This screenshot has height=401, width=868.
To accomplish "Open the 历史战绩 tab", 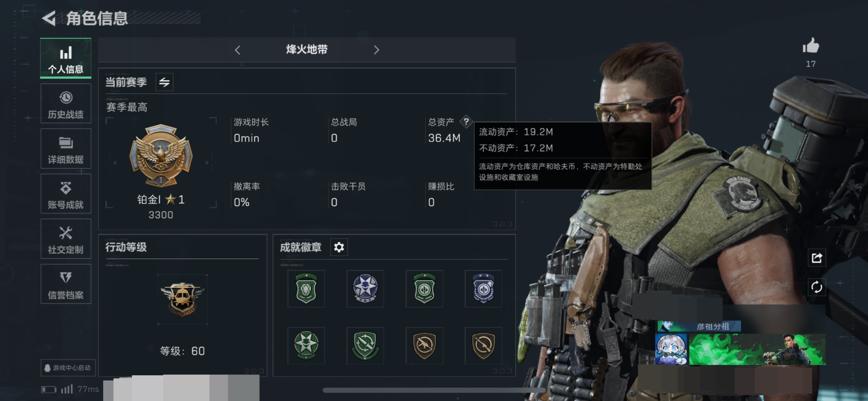I will tap(66, 104).
